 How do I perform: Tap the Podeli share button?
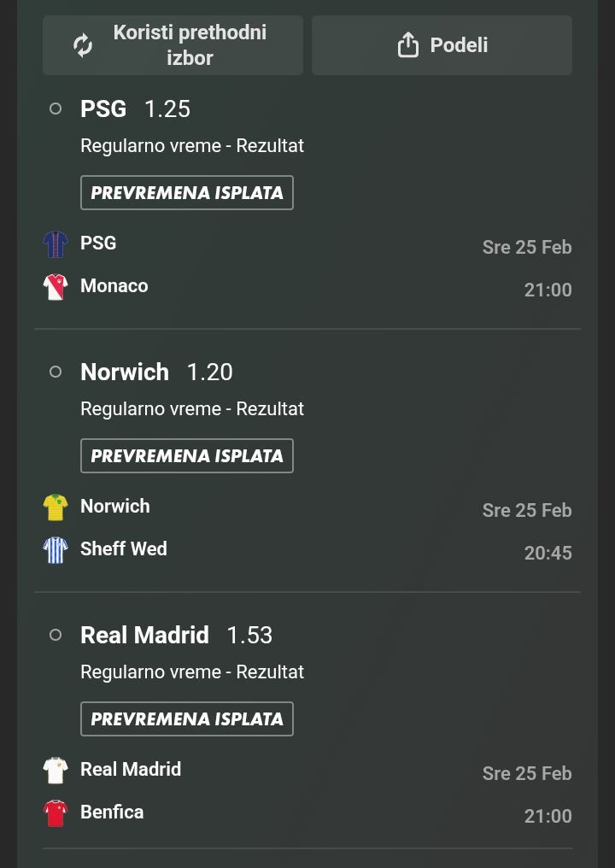tap(442, 45)
